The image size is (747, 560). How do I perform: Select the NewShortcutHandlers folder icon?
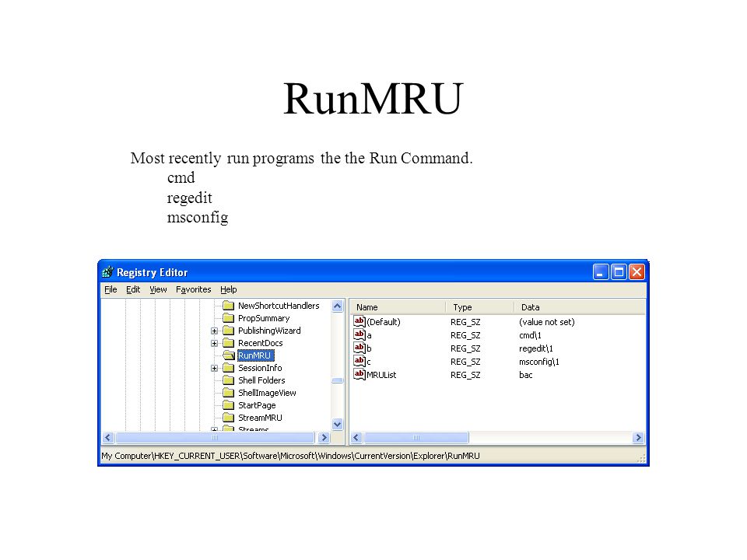pyautogui.click(x=229, y=306)
